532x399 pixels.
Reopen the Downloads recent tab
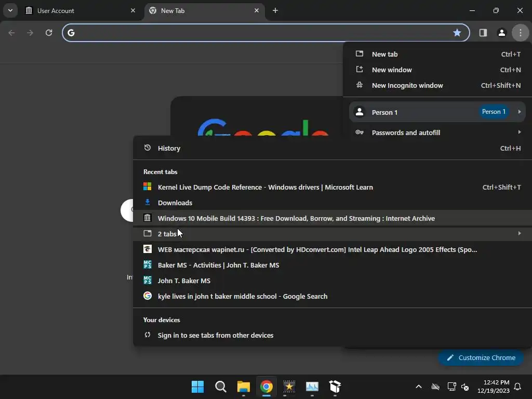click(x=332, y=203)
